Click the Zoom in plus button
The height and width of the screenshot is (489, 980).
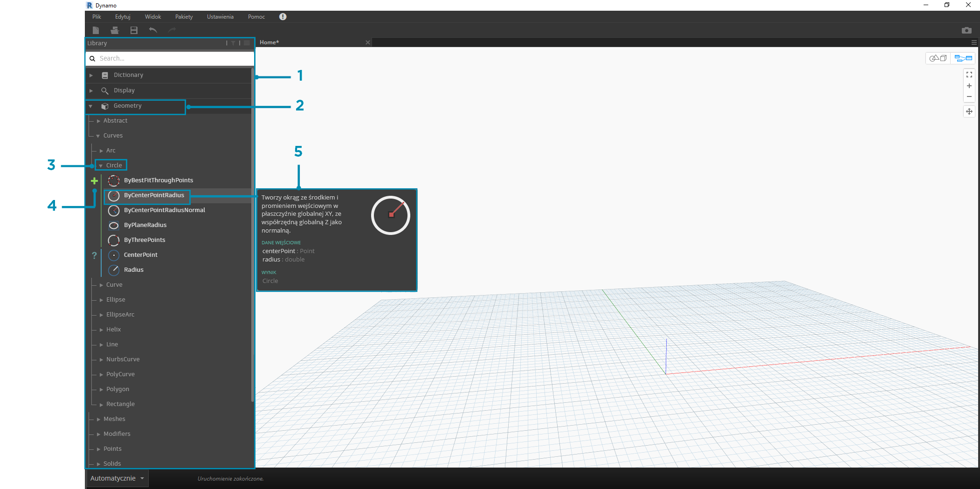[969, 86]
